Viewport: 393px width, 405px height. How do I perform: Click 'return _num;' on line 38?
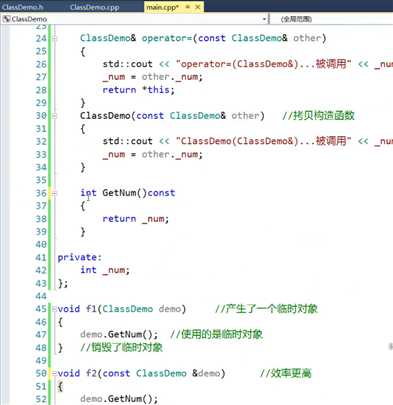(x=136, y=219)
